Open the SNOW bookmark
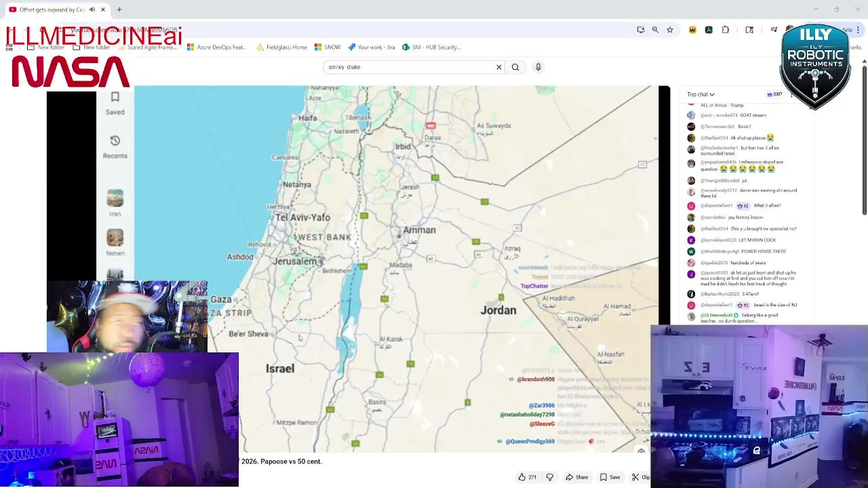 pyautogui.click(x=328, y=47)
